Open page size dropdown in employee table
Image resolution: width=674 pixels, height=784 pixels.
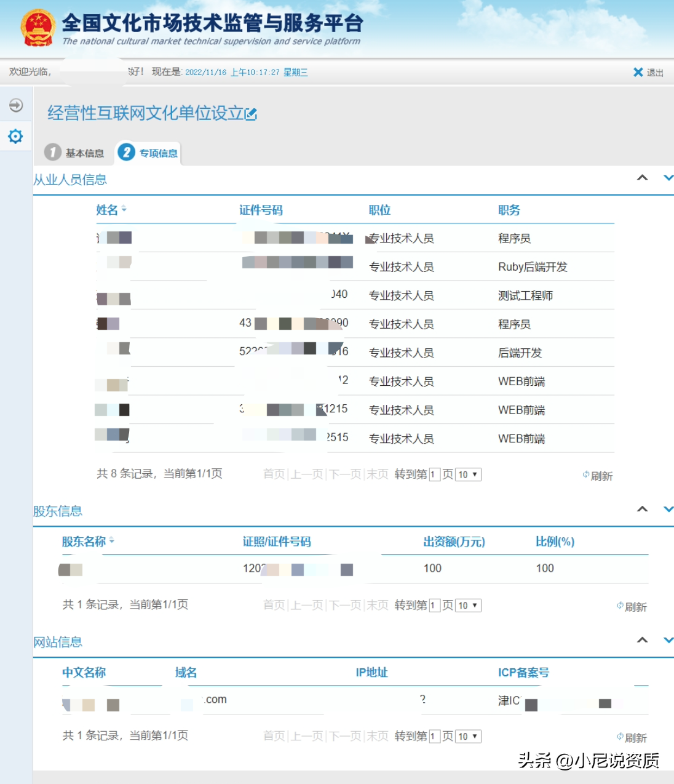(468, 474)
